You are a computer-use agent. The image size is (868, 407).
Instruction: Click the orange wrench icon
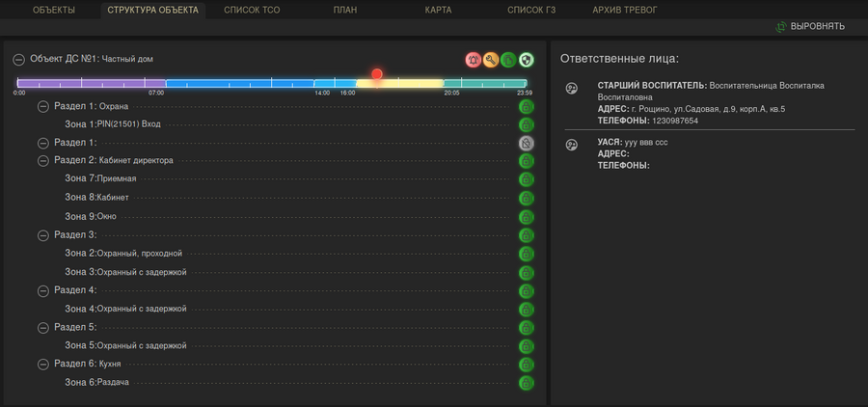491,60
